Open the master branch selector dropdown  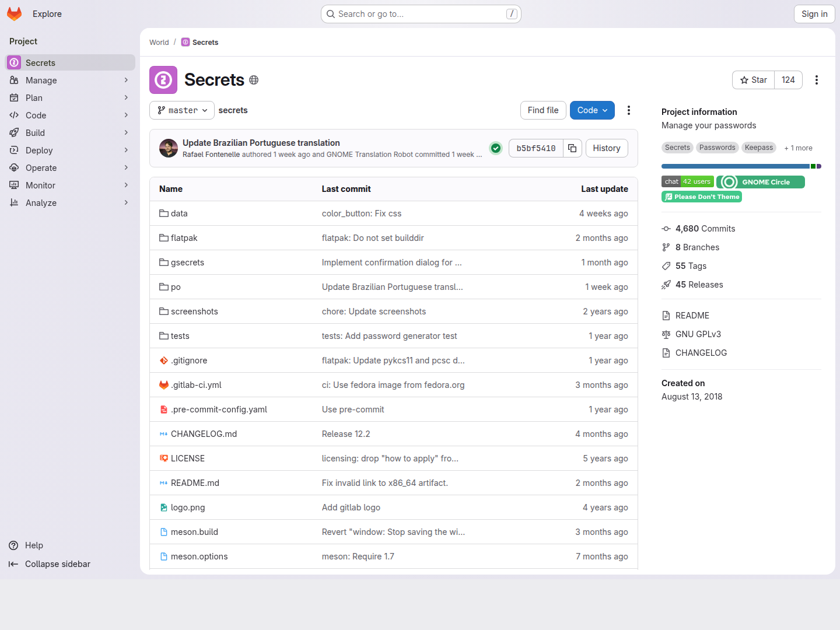182,110
